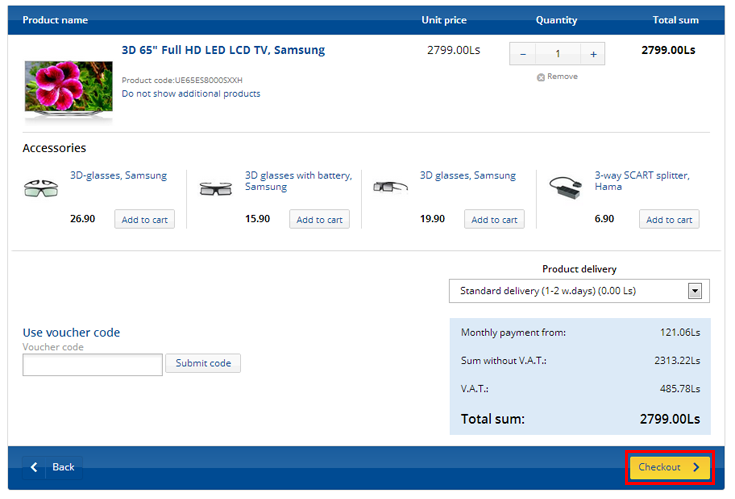The image size is (735, 499).
Task: Open 3-way SCART splitter, Hama link
Action: [642, 181]
